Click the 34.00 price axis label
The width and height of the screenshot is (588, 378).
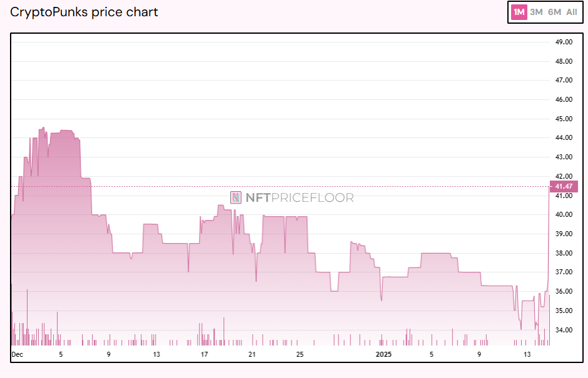point(564,330)
